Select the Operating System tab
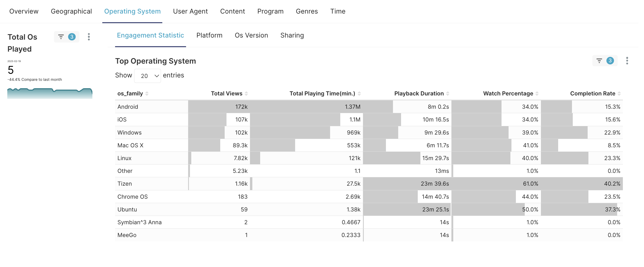The image size is (644, 267). point(132,11)
